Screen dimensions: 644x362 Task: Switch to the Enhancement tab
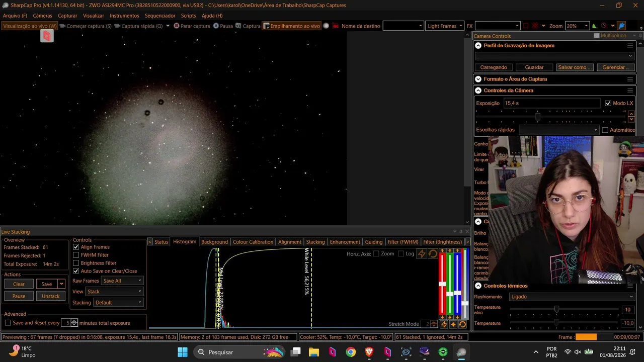coord(345,242)
